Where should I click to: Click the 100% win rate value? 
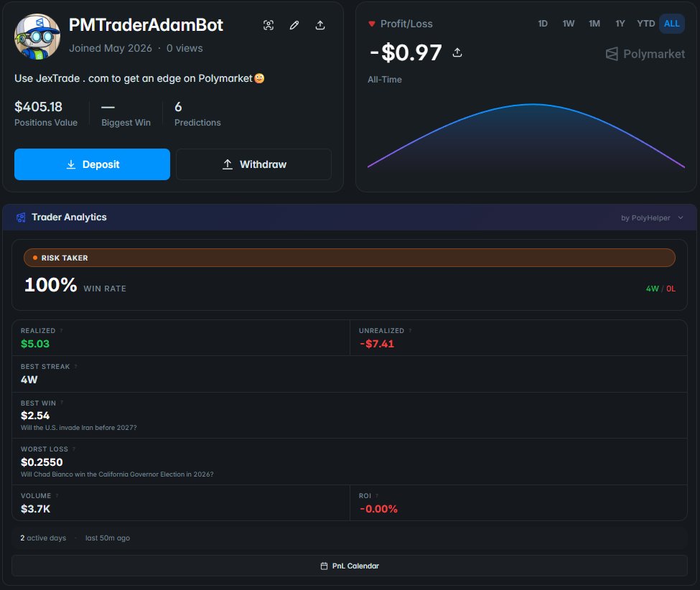(x=50, y=285)
